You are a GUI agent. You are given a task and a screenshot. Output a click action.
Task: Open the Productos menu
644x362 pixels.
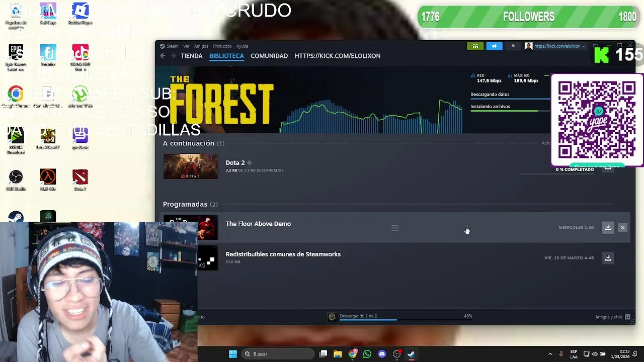(x=222, y=46)
